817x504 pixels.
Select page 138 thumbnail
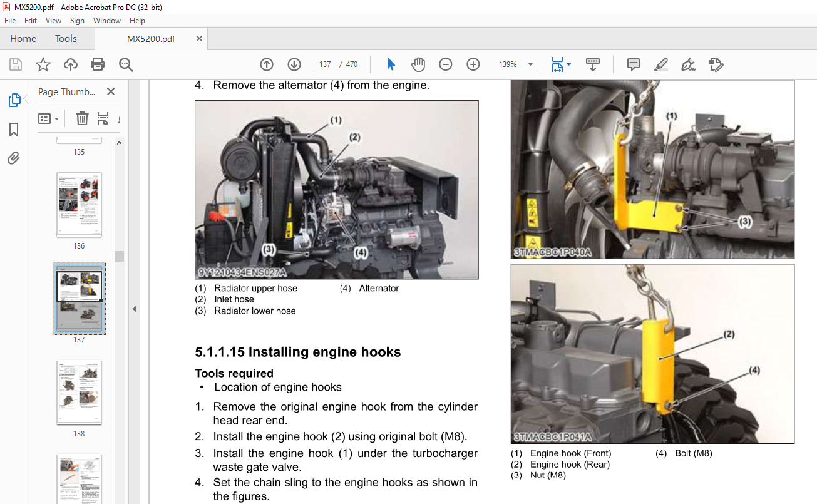pos(79,393)
